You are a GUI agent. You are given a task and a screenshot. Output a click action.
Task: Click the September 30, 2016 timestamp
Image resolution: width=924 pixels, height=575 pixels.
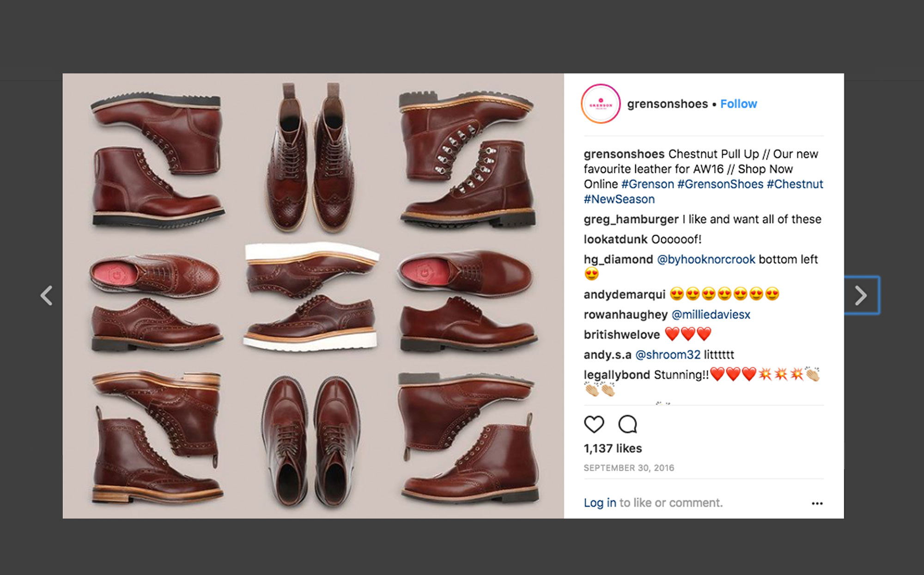coord(629,468)
